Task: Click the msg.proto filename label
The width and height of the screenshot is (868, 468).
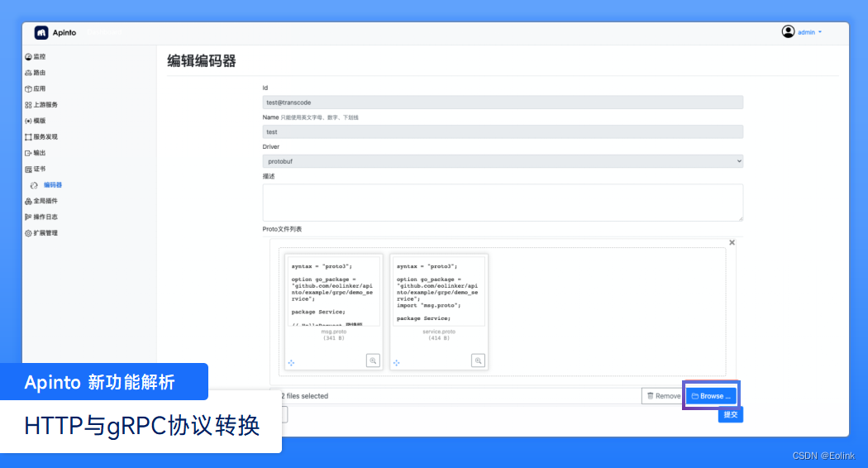Action: [x=334, y=332]
